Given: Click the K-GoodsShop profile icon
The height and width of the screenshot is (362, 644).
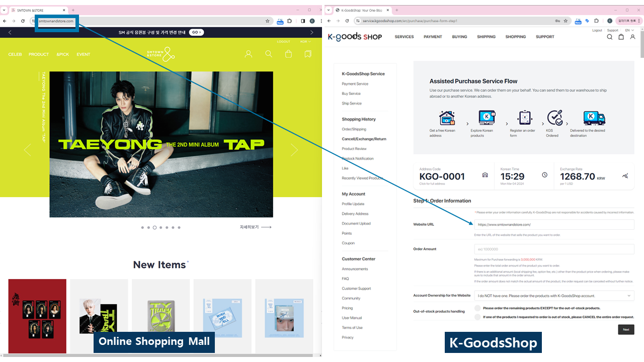Looking at the screenshot, I should [x=632, y=37].
